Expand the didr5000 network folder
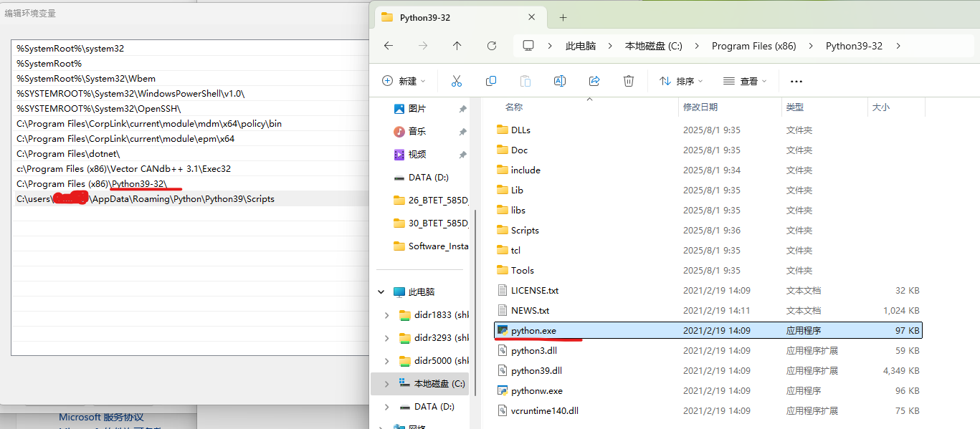 click(387, 361)
